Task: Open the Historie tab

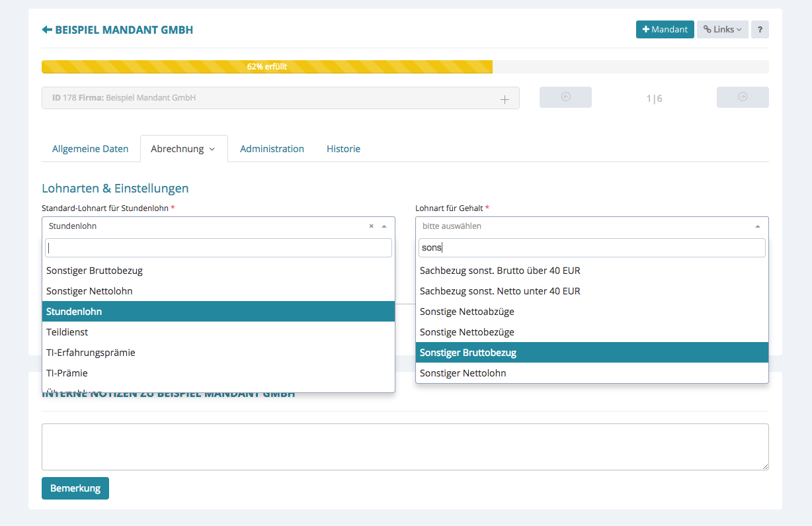Action: pyautogui.click(x=343, y=149)
